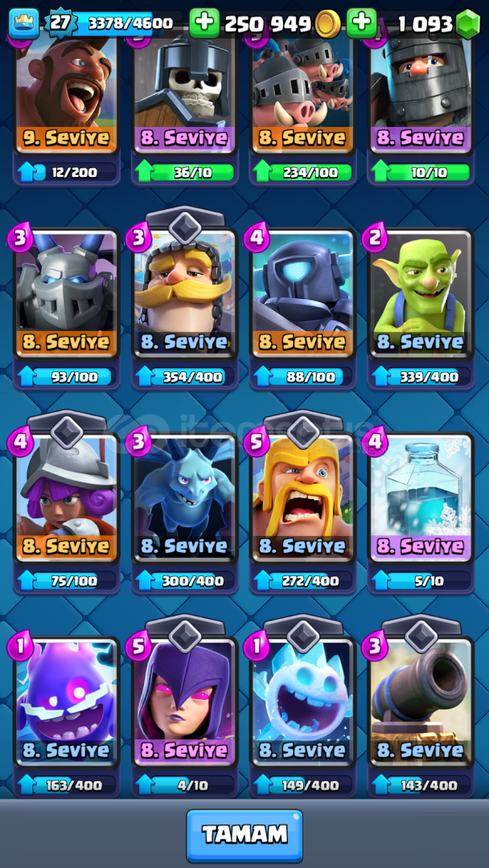This screenshot has width=489, height=868.
Task: Tap the green gem currency icon
Action: click(x=468, y=24)
